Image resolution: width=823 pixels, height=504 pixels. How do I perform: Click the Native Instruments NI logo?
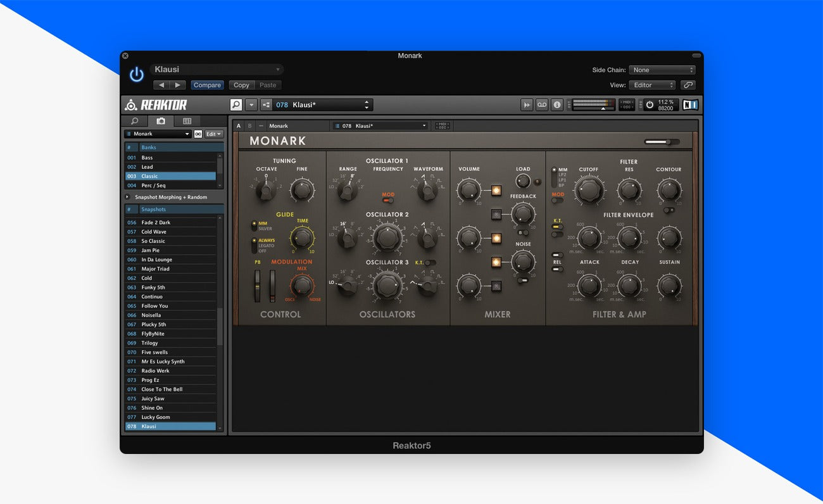[690, 105]
